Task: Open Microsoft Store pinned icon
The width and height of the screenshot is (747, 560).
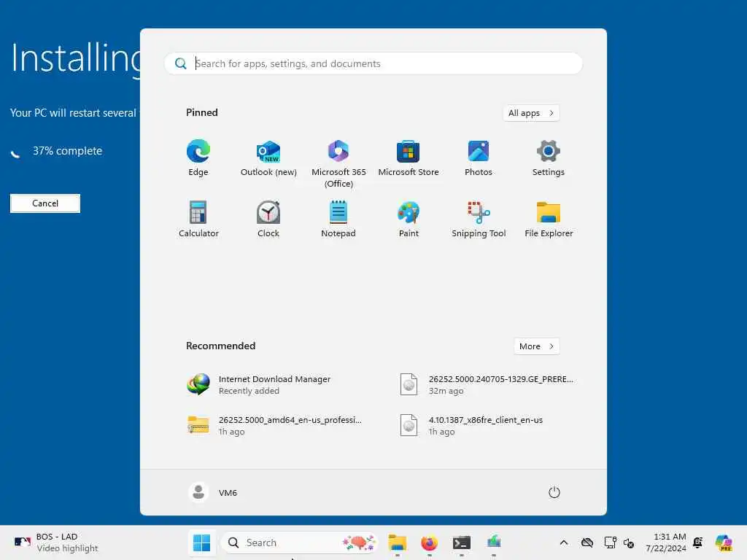Action: point(409,158)
